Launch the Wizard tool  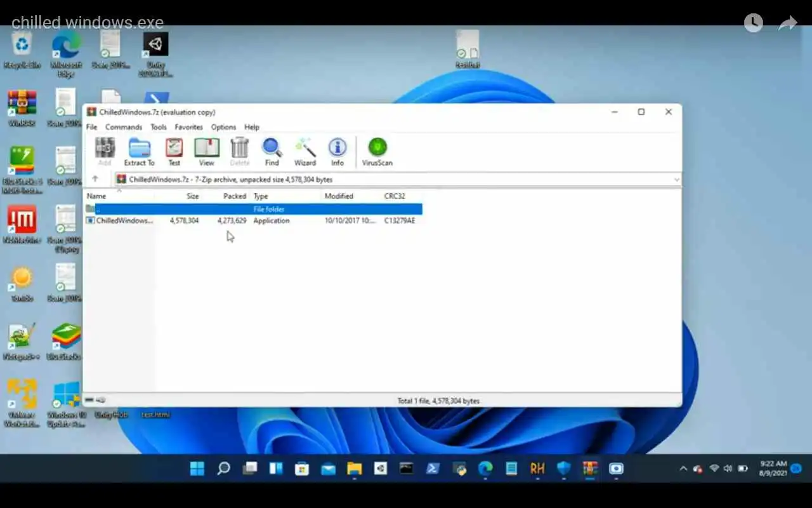(304, 152)
